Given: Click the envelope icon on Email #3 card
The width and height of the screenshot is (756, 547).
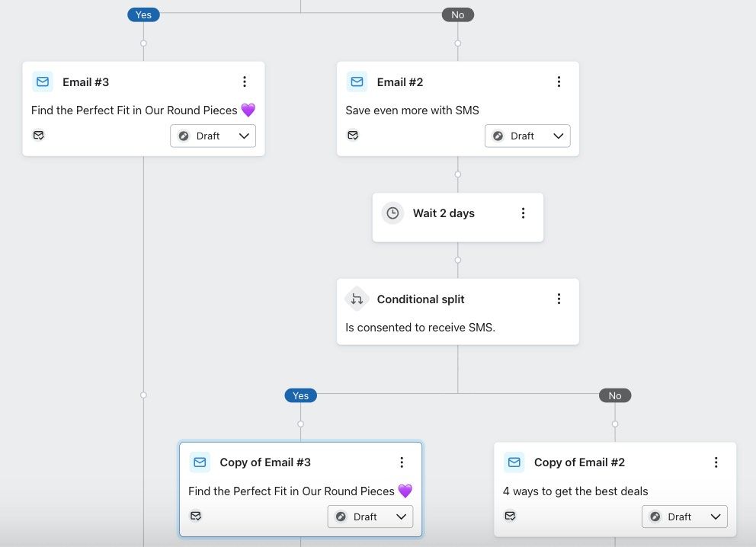Looking at the screenshot, I should [x=42, y=82].
